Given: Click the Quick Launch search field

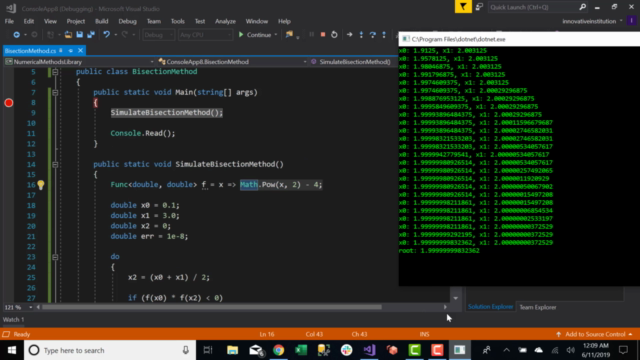Looking at the screenshot, I should [x=533, y=7].
